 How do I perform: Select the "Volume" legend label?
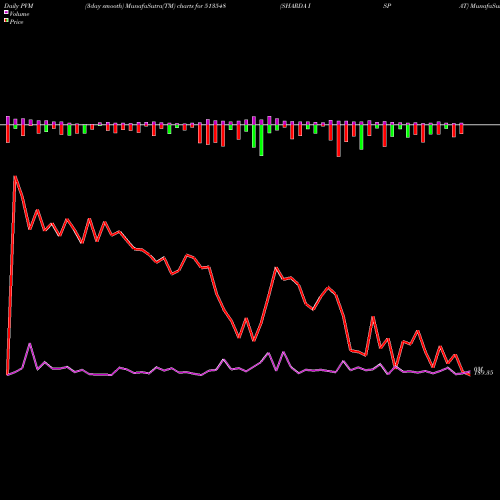pyautogui.click(x=19, y=14)
